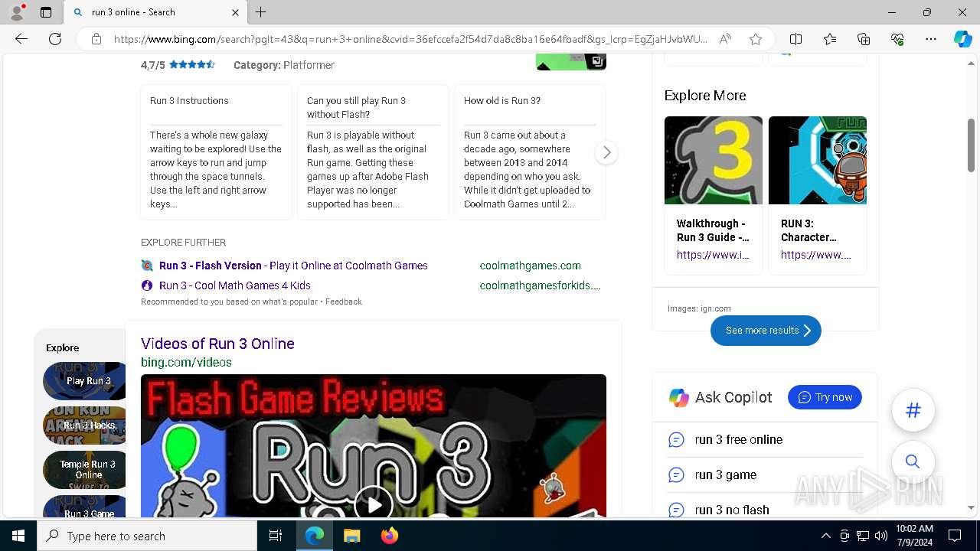The image size is (980, 551).
Task: Open split screen view icon
Action: 795,39
